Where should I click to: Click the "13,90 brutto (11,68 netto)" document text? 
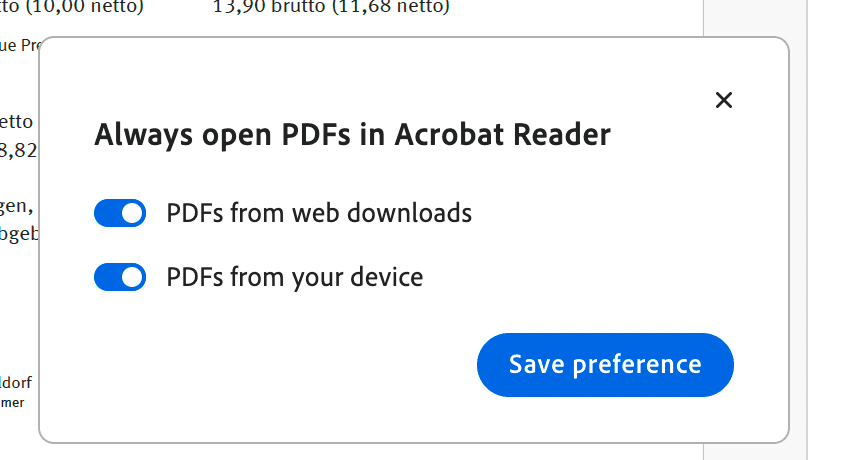(x=331, y=8)
